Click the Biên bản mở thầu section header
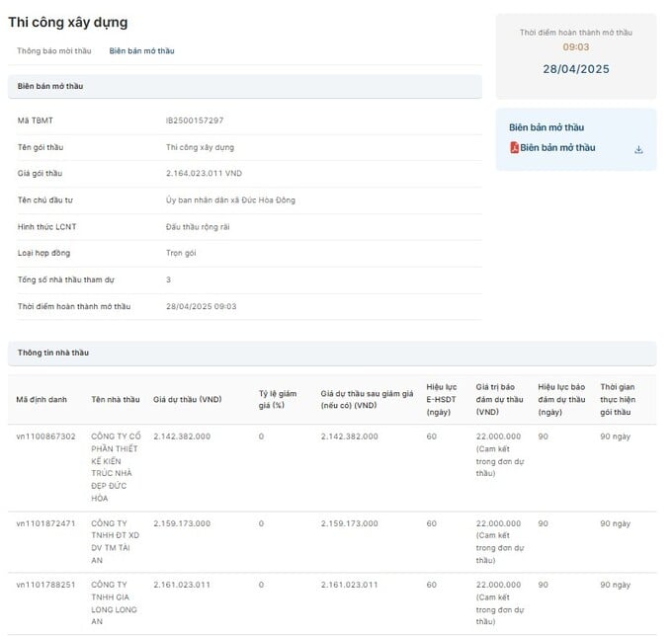The width and height of the screenshot is (672, 636). click(245, 86)
